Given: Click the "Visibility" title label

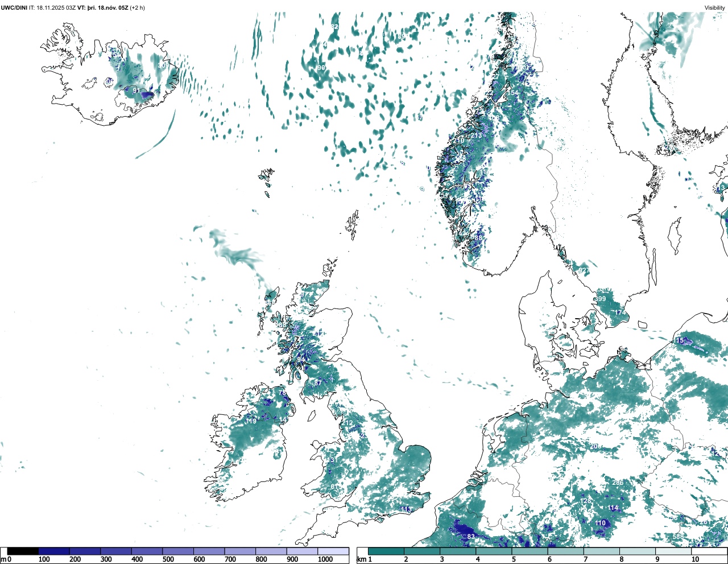Looking at the screenshot, I should [x=715, y=8].
